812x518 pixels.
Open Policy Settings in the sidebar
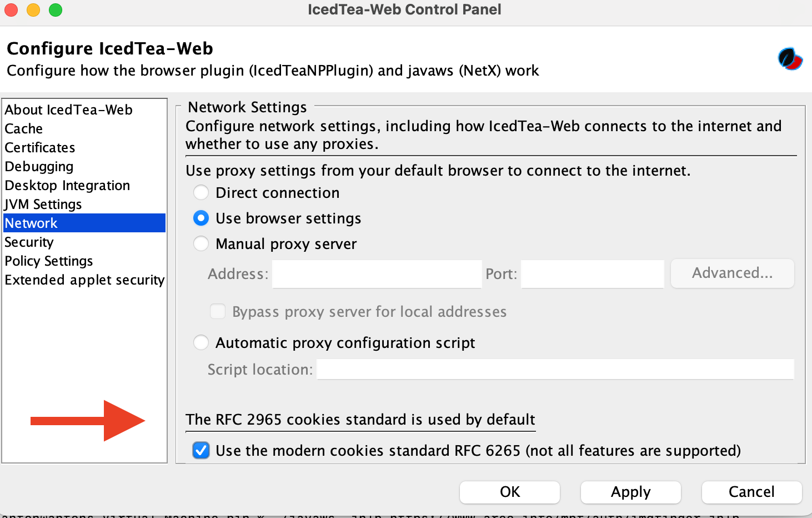(49, 261)
